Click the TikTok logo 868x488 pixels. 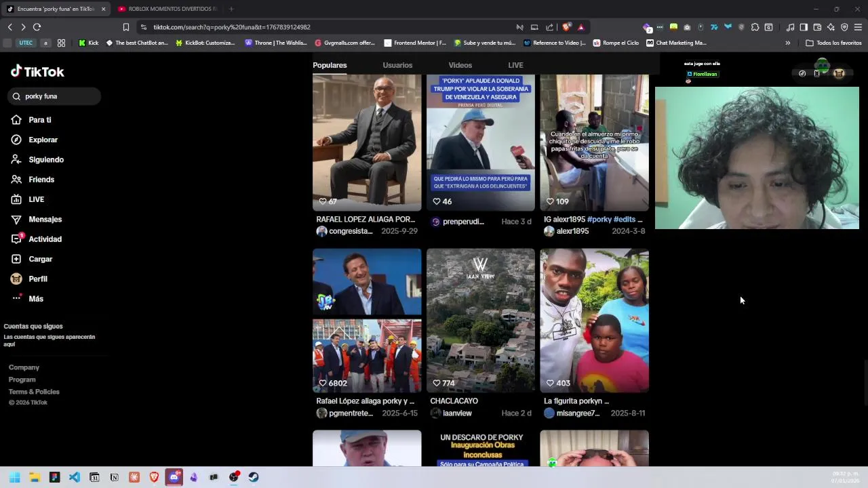[x=37, y=71]
